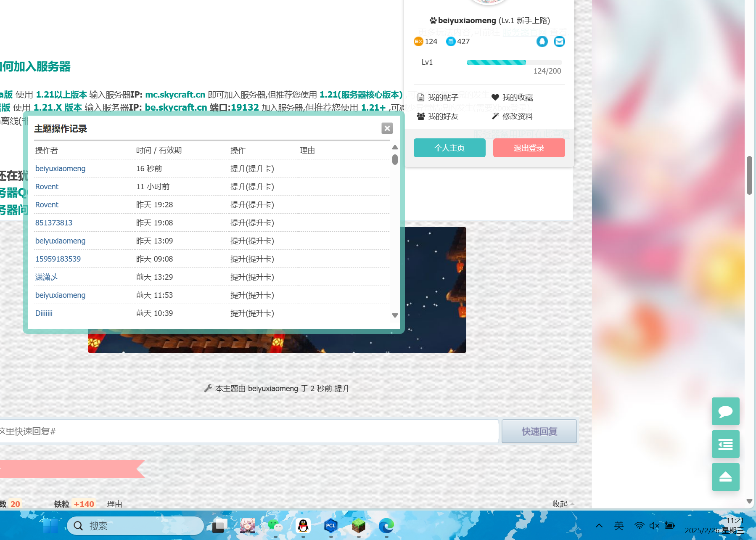This screenshot has height=540, width=756.
Task: Open the Task View taskbar icon
Action: pyautogui.click(x=219, y=526)
